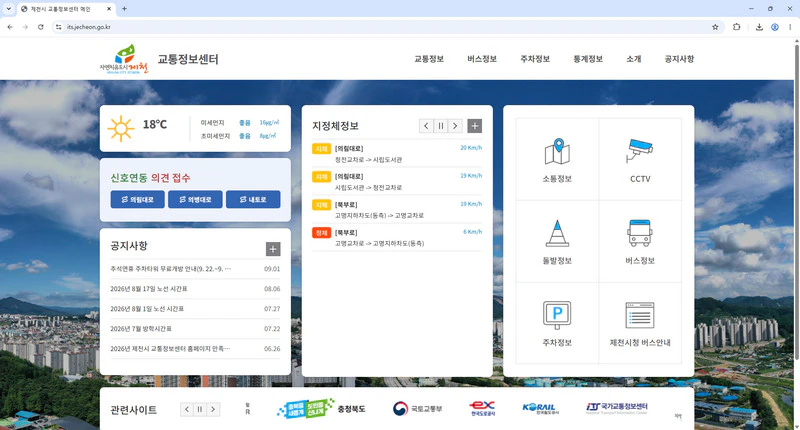Pause the 관련사이트 carousel
This screenshot has height=430, width=800.
click(x=200, y=409)
